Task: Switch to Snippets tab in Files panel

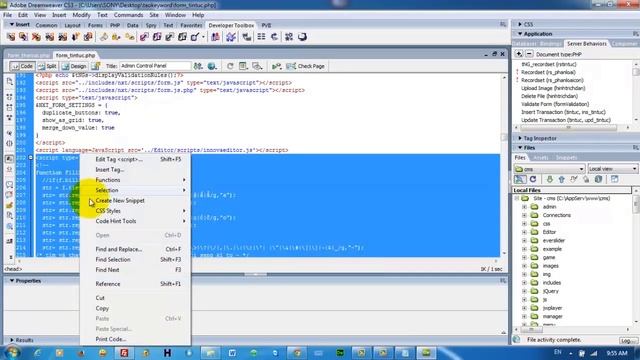Action: pos(567,158)
